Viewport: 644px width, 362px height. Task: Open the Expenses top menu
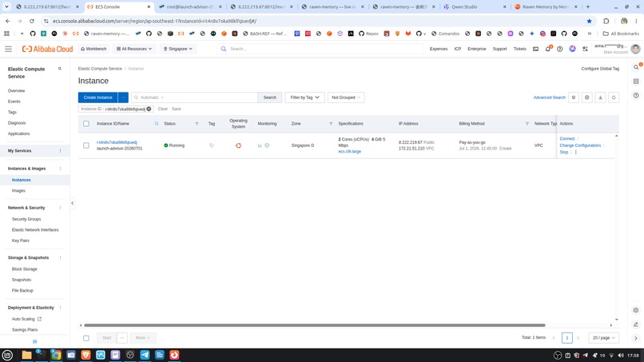[438, 49]
